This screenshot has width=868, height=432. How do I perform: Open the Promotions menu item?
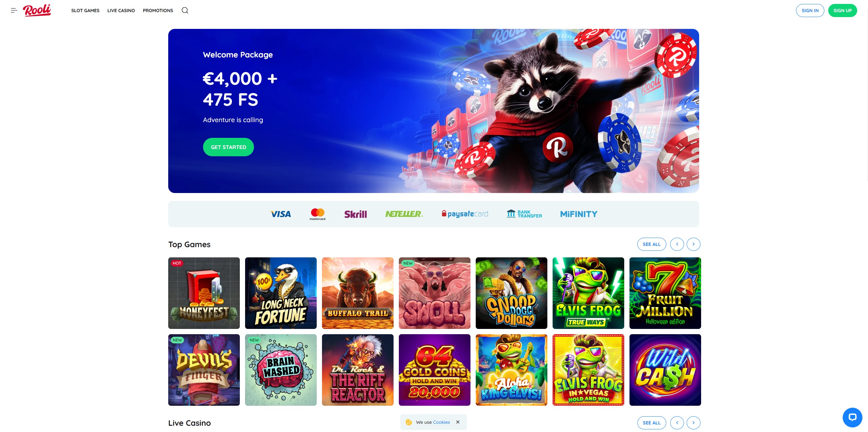click(x=158, y=11)
